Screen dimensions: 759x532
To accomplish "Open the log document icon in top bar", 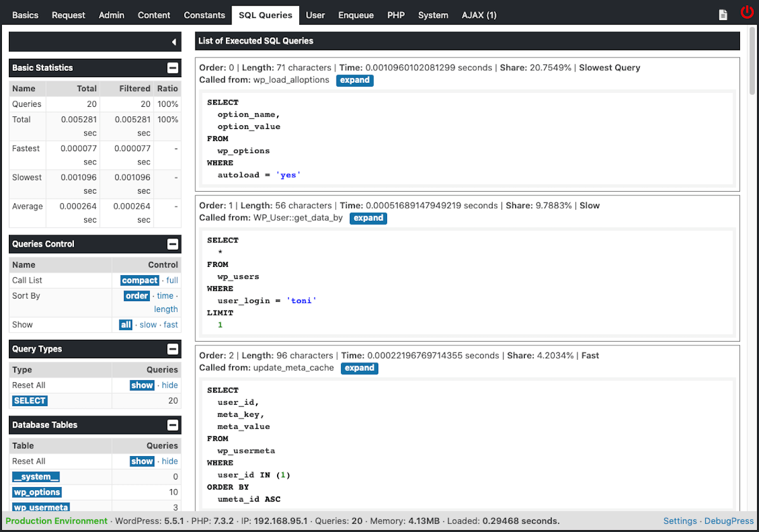I will click(x=723, y=13).
